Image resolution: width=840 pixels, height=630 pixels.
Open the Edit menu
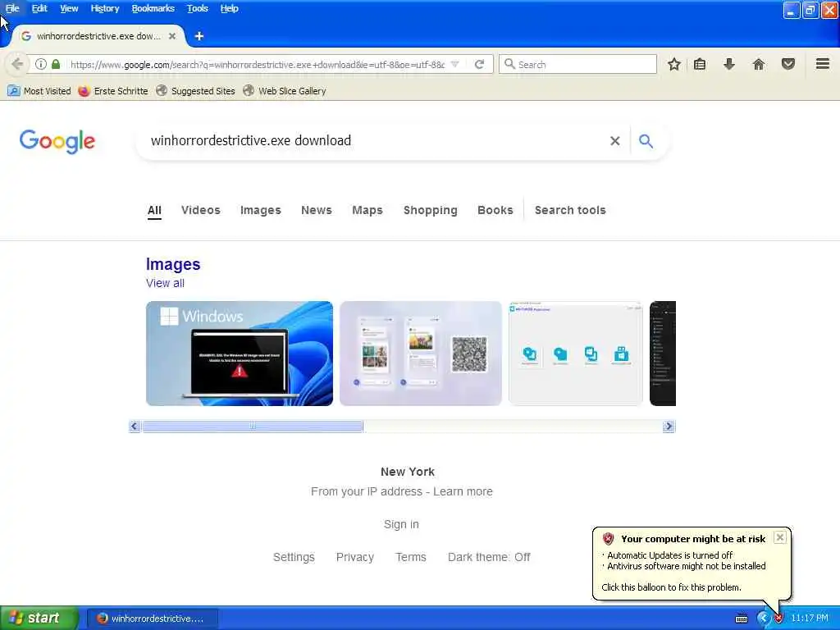39,8
